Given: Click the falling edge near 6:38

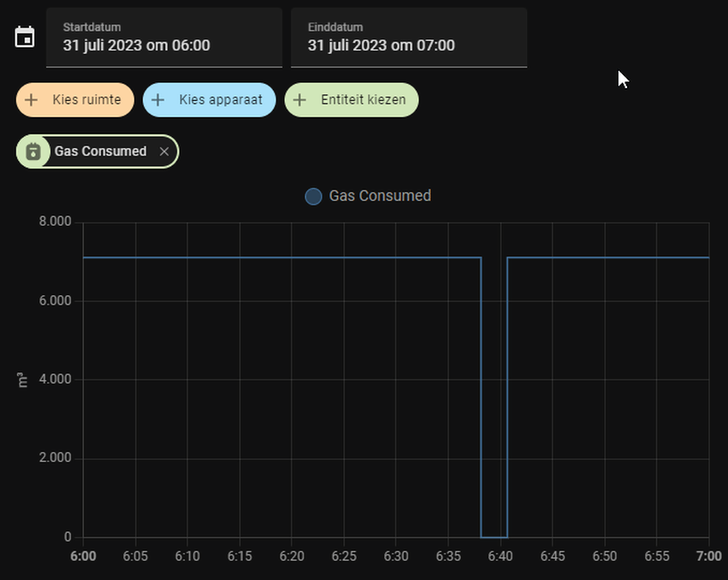Looking at the screenshot, I should [481, 397].
